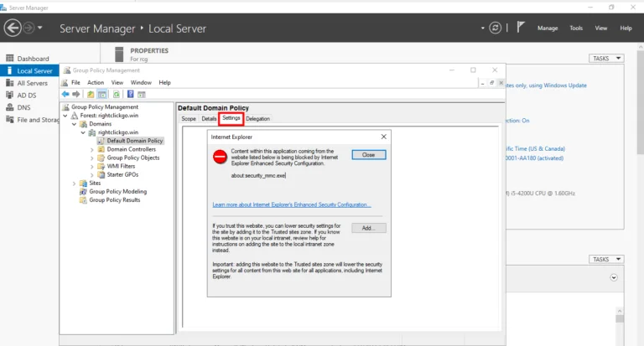Click the MMC icon beside the File menu
Viewport: 644px width, 346px height.
65,82
